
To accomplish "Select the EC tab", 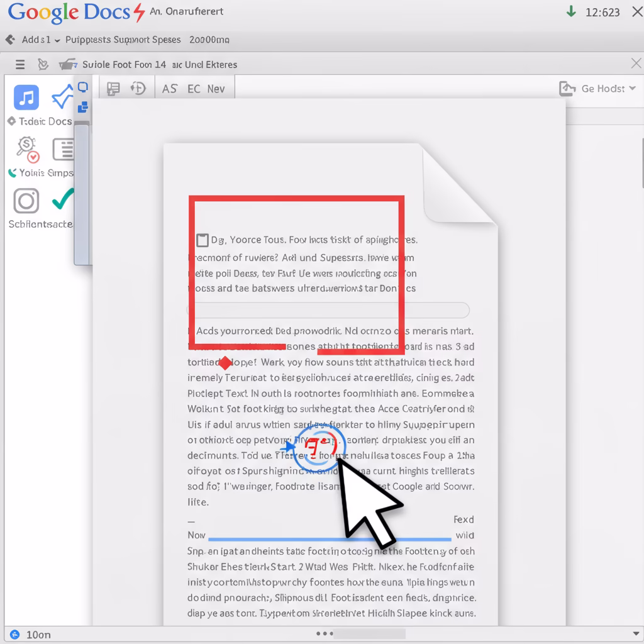I will tap(194, 89).
